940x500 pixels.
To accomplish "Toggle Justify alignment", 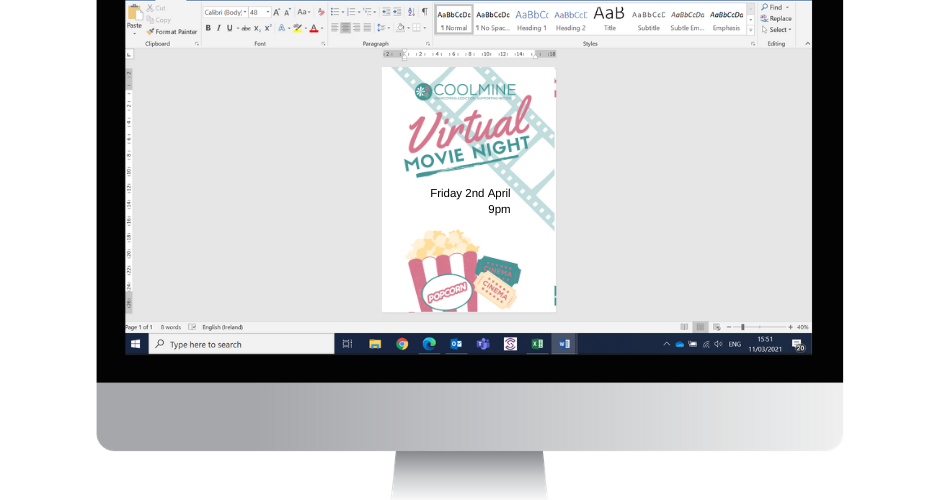I will 367,28.
